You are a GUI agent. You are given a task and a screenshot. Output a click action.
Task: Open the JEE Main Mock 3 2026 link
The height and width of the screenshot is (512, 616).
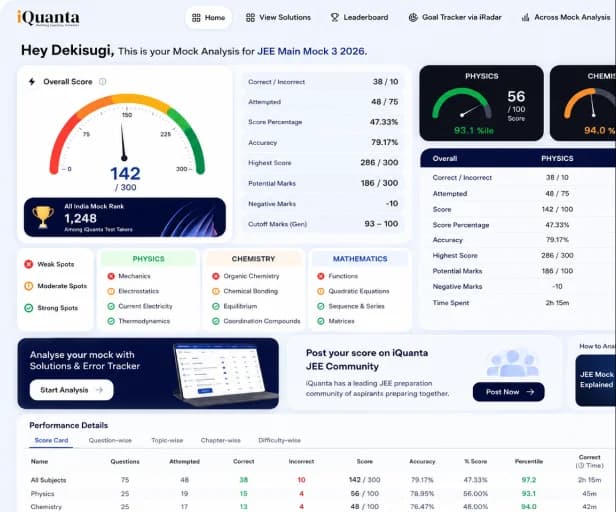[x=312, y=51]
